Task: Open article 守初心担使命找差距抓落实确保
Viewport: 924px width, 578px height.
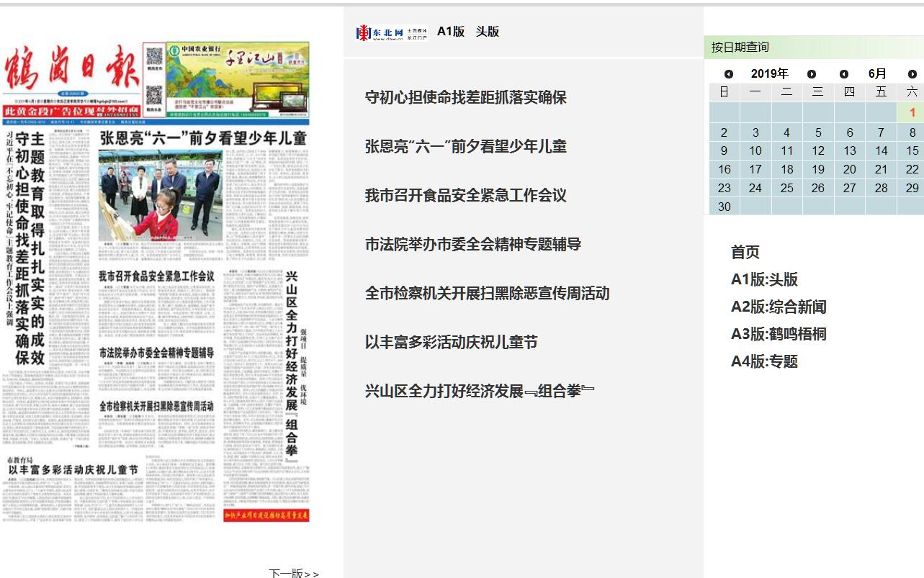Action: point(465,97)
